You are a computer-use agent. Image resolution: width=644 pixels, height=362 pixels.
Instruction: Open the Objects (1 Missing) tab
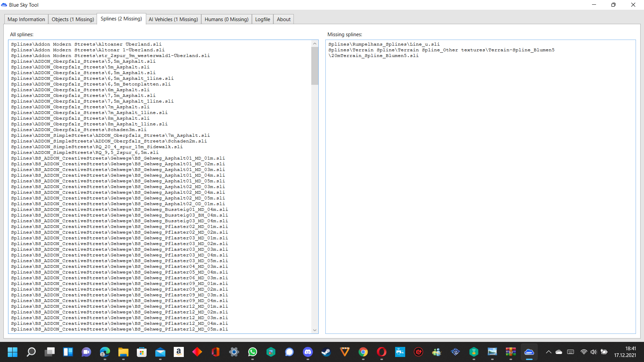tap(73, 19)
